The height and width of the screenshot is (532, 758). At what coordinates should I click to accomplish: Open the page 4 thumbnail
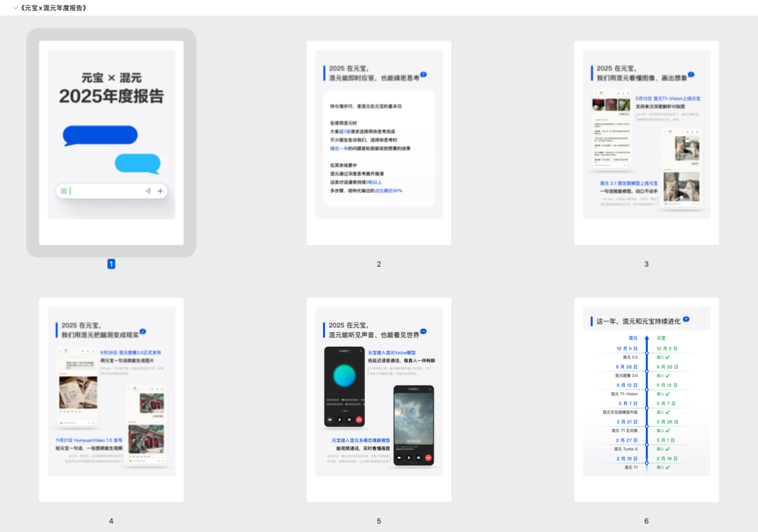click(111, 399)
